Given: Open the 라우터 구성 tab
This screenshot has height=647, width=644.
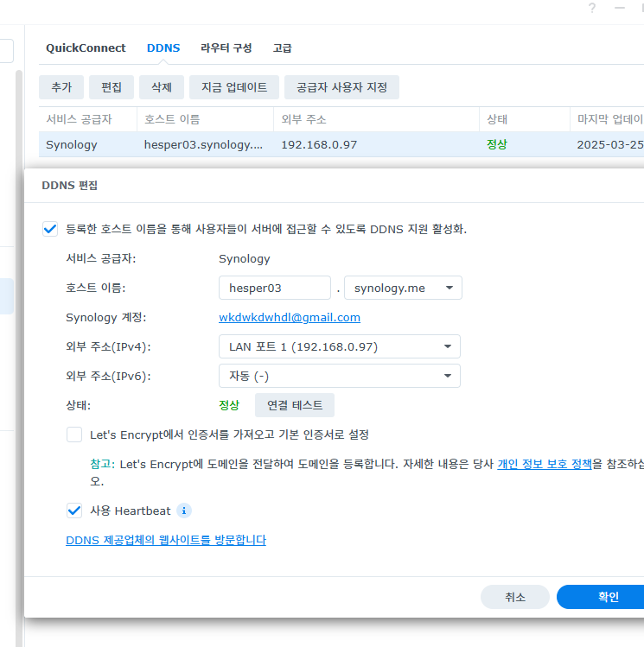Looking at the screenshot, I should pyautogui.click(x=226, y=48).
